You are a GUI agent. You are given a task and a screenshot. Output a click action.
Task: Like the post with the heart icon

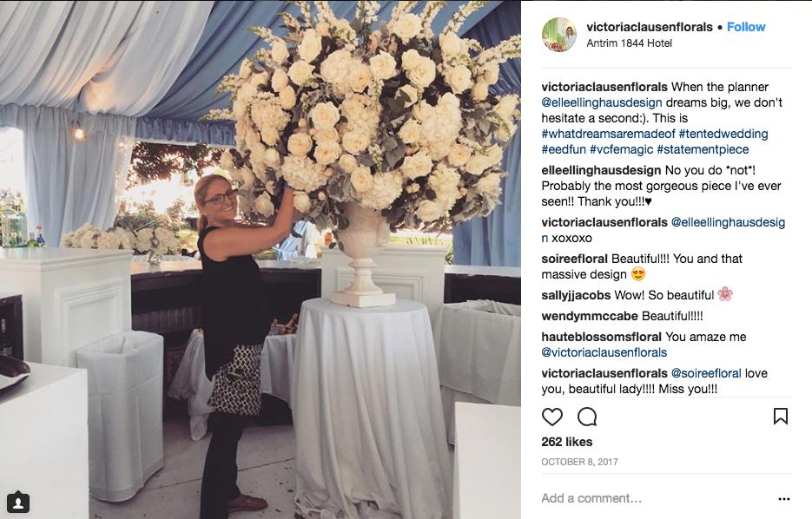tap(552, 417)
